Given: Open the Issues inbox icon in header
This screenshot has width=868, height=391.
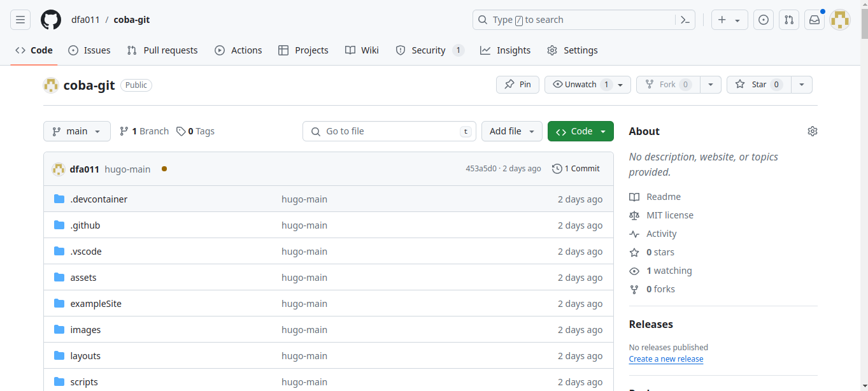Looking at the screenshot, I should coord(764,20).
